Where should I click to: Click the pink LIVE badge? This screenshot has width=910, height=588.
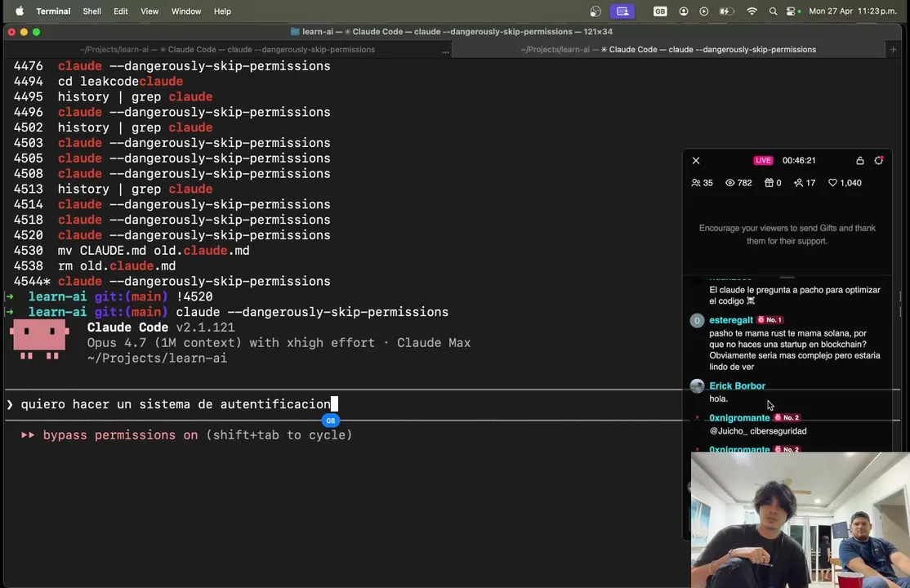click(x=763, y=160)
